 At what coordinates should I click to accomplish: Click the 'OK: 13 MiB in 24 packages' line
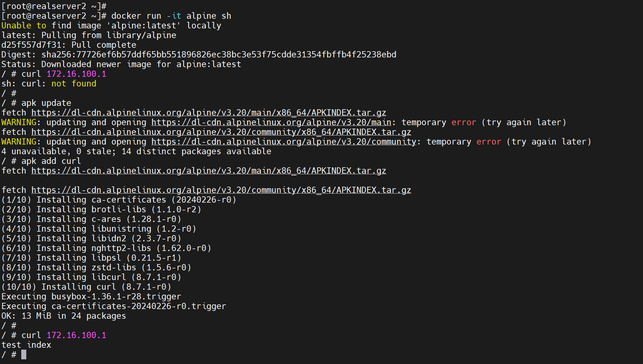click(63, 316)
